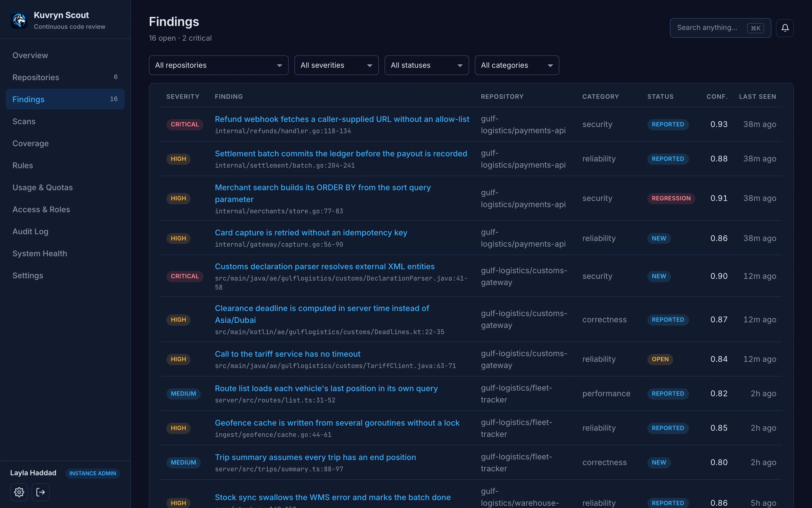Click HIGH badge on Settlement batch row
This screenshot has height=508, width=812.
point(178,159)
